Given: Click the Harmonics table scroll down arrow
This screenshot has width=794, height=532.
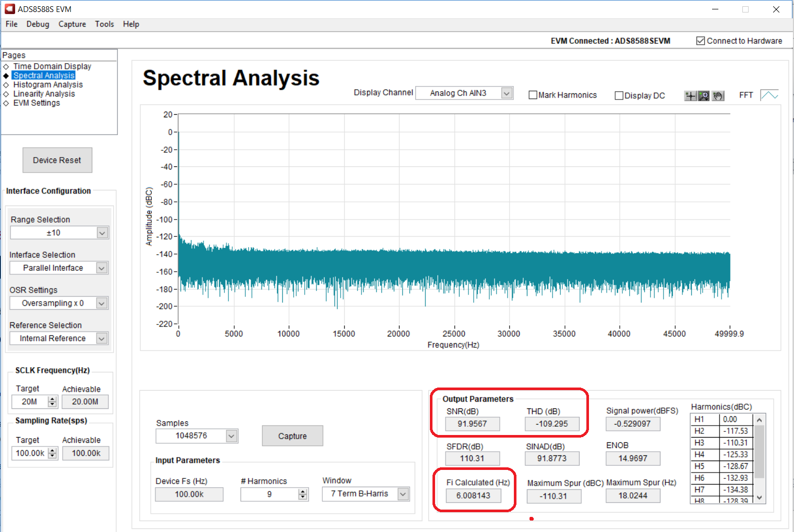Looking at the screenshot, I should 760,498.
